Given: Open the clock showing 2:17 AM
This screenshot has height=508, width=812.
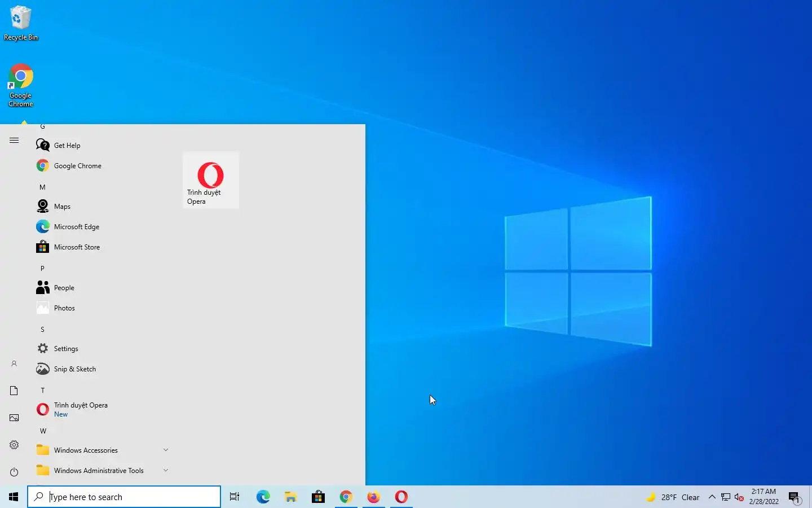Looking at the screenshot, I should 764,497.
